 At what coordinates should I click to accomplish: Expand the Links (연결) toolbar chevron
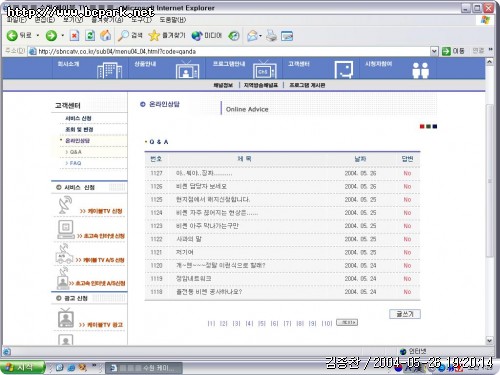(x=490, y=50)
